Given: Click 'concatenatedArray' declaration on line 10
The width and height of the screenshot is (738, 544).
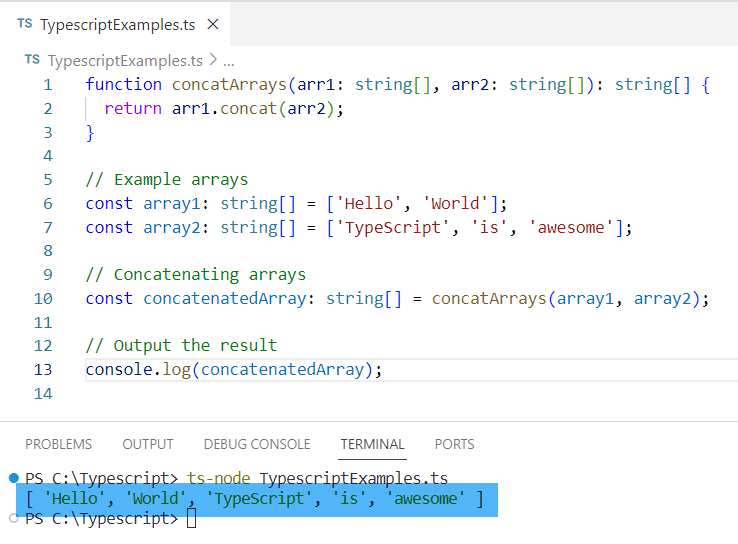Looking at the screenshot, I should (x=225, y=298).
